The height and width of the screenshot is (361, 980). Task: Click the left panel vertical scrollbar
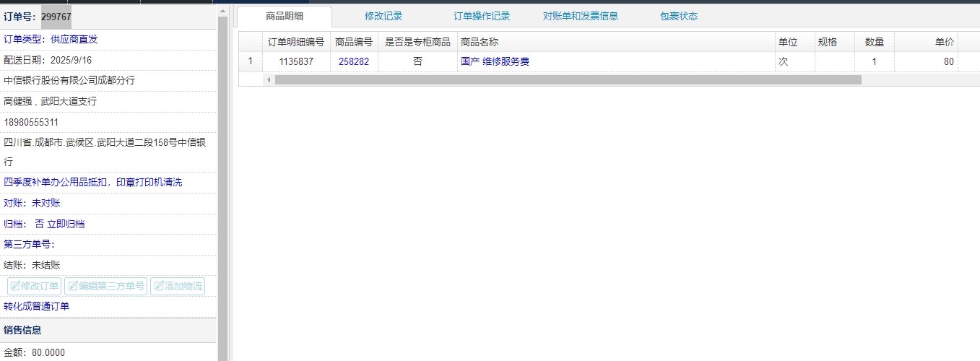coord(222,180)
